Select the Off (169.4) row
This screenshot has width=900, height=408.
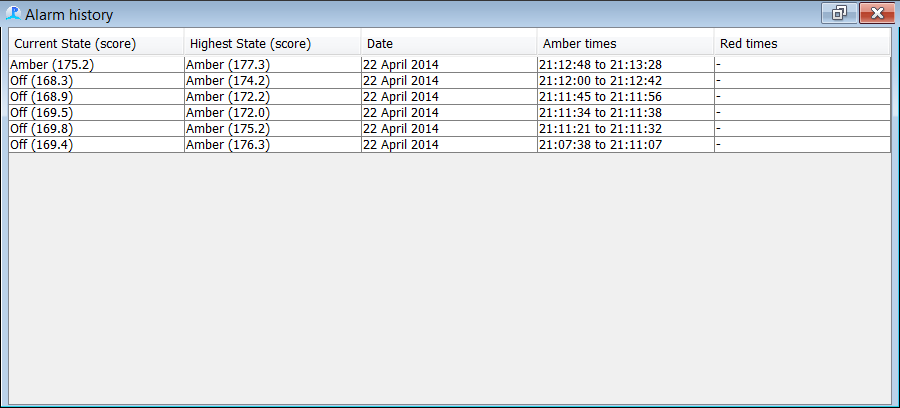pos(449,145)
